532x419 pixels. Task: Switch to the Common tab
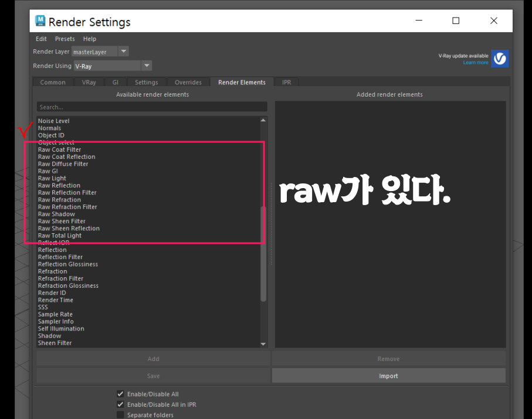point(53,83)
